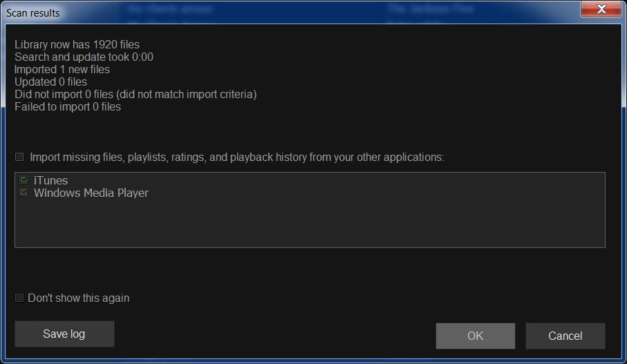Confirm with the OK button
Viewport: 627px width, 364px height.
(475, 336)
